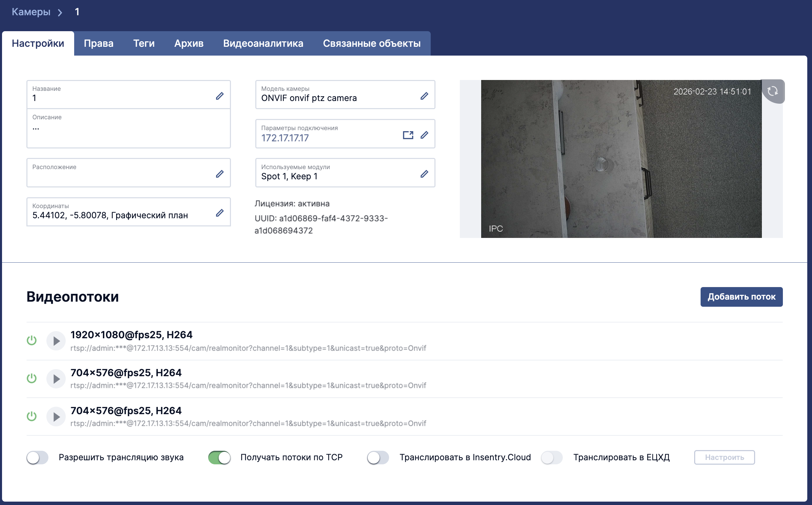Play the second 704×576 stream
812x505 pixels.
coord(56,417)
